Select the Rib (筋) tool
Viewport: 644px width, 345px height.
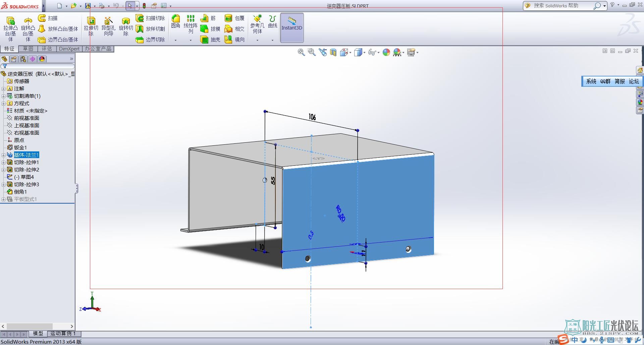208,18
